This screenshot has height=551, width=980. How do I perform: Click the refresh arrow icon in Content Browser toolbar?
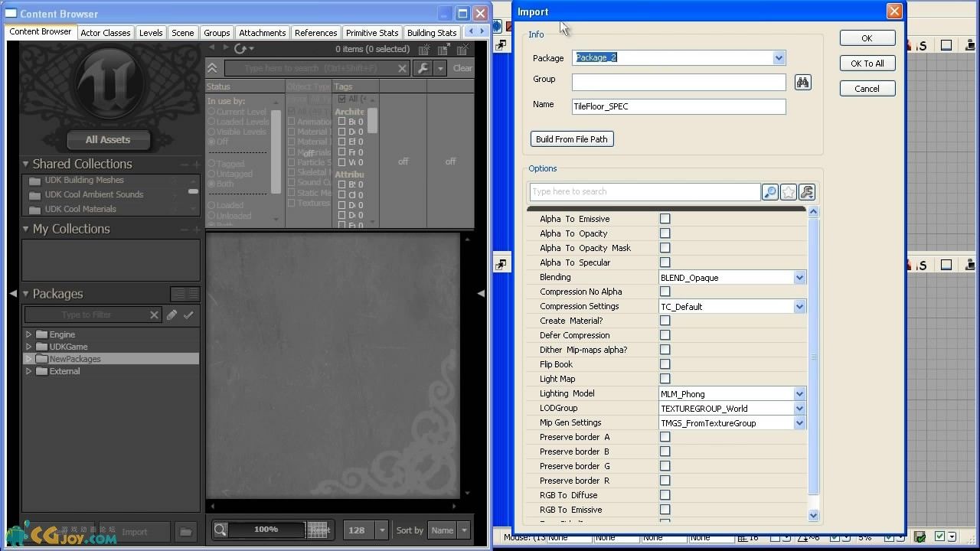[240, 49]
